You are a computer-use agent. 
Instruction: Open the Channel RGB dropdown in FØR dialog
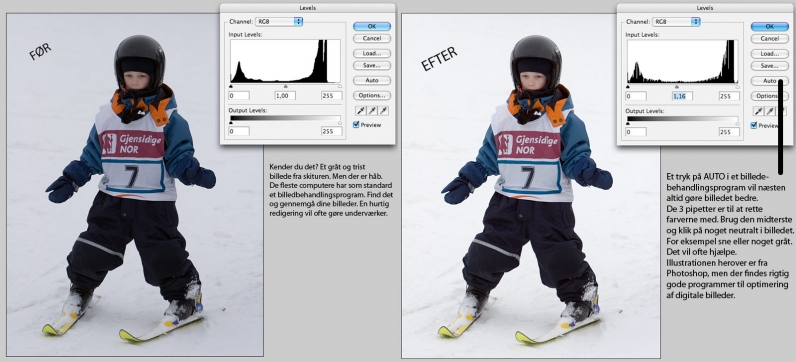click(x=279, y=21)
